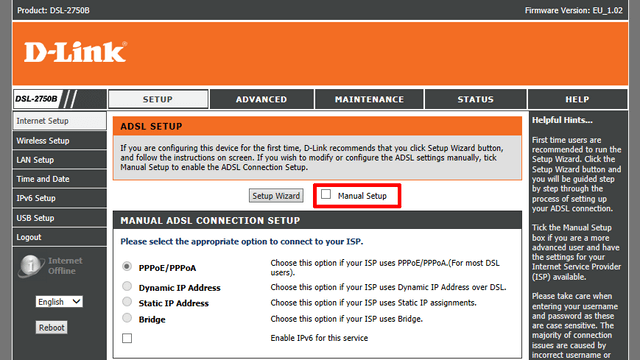
Task: Go to LAN Setup page
Action: 60,160
